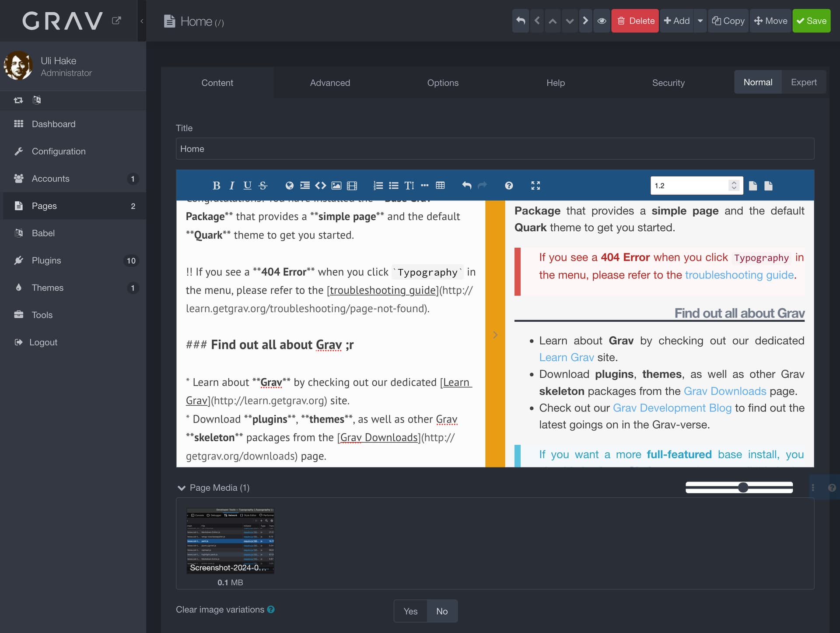Follow the Grav Downloads link in preview

coord(725,391)
